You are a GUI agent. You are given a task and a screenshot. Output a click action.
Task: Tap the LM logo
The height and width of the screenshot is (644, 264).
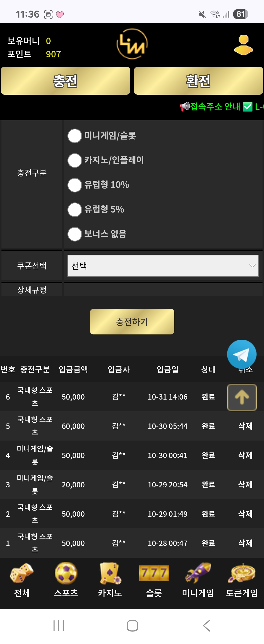coord(132,44)
